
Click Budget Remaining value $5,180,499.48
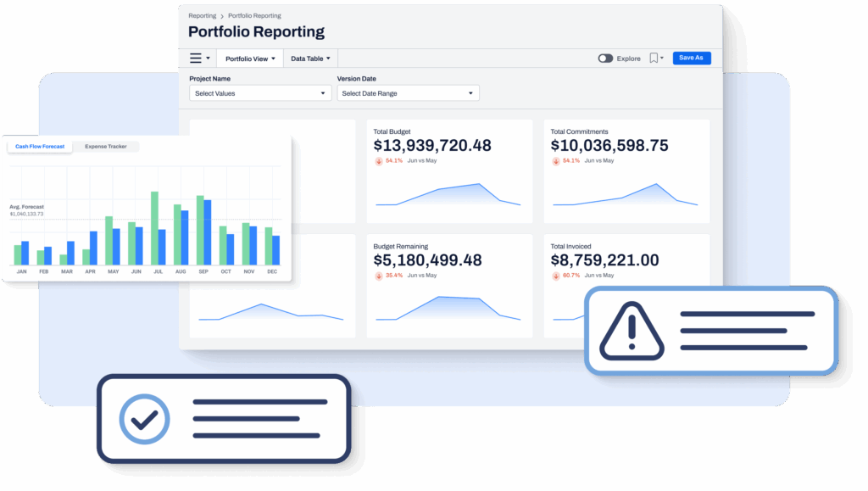(428, 260)
